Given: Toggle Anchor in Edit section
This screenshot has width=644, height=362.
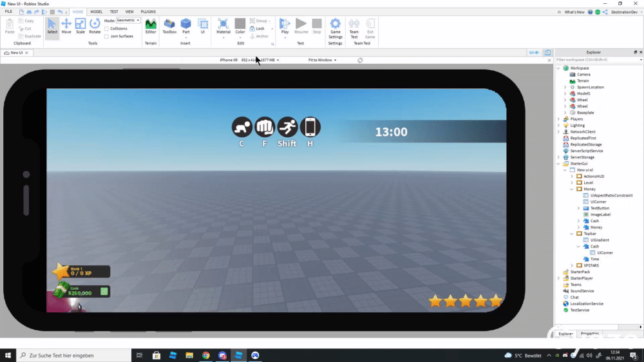Looking at the screenshot, I should 259,36.
